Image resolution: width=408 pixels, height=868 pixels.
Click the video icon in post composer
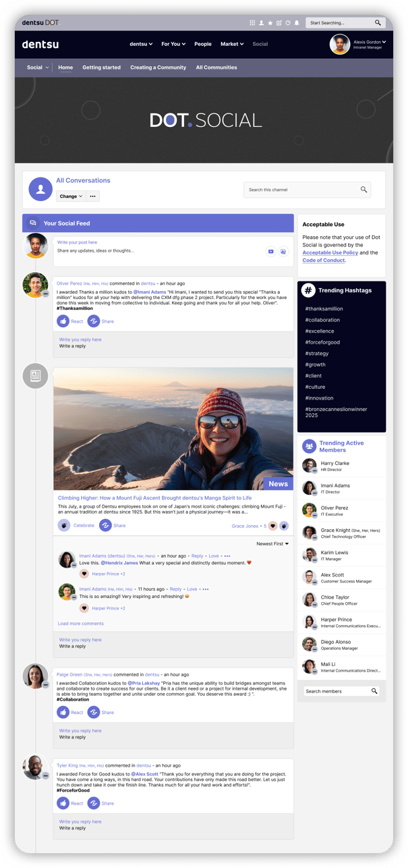pos(271,252)
